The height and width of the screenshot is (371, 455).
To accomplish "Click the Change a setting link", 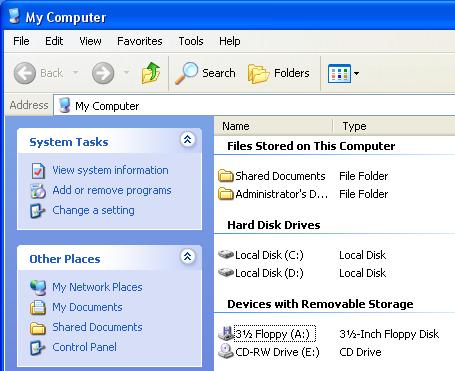I will point(93,210).
